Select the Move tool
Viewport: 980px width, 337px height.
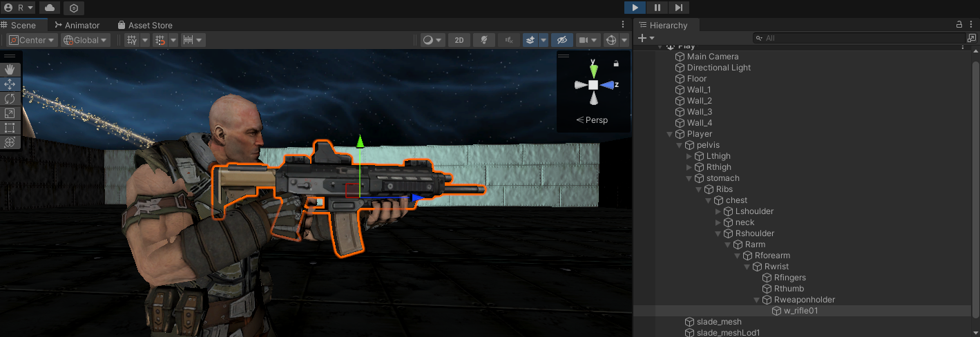(10, 84)
